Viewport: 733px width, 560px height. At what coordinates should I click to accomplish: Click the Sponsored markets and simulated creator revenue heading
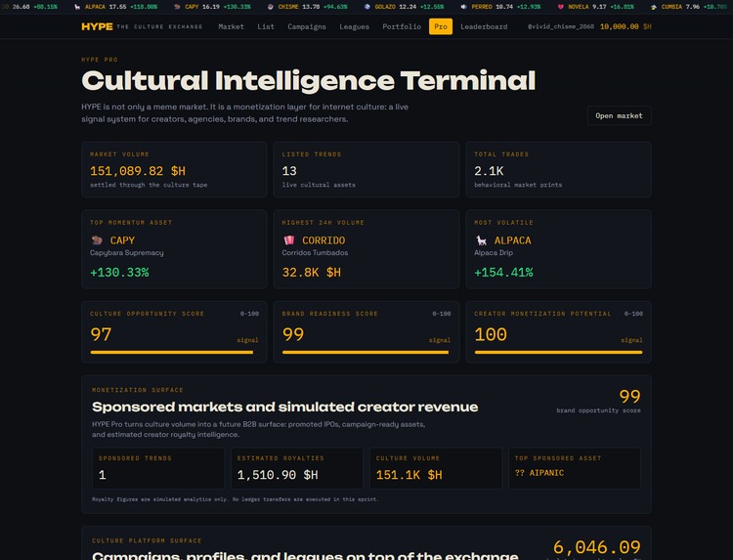point(284,407)
